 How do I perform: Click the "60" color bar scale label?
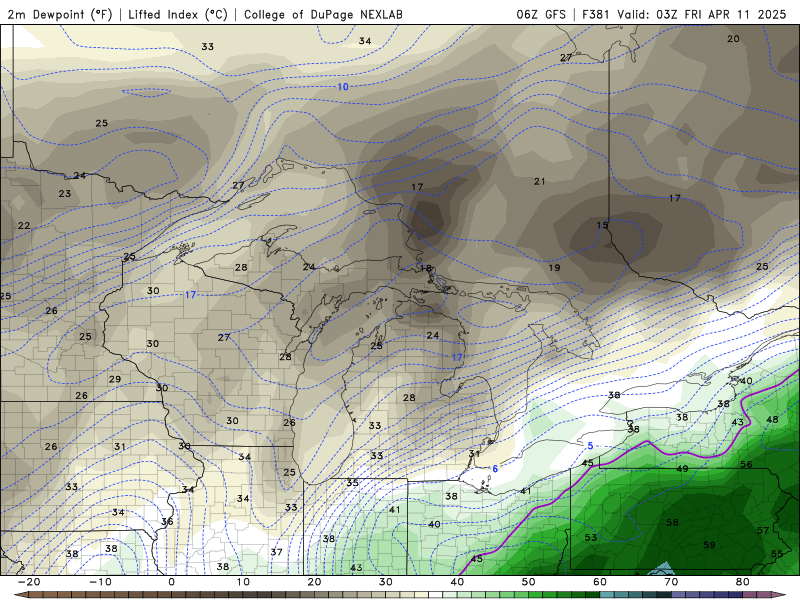coord(600,582)
